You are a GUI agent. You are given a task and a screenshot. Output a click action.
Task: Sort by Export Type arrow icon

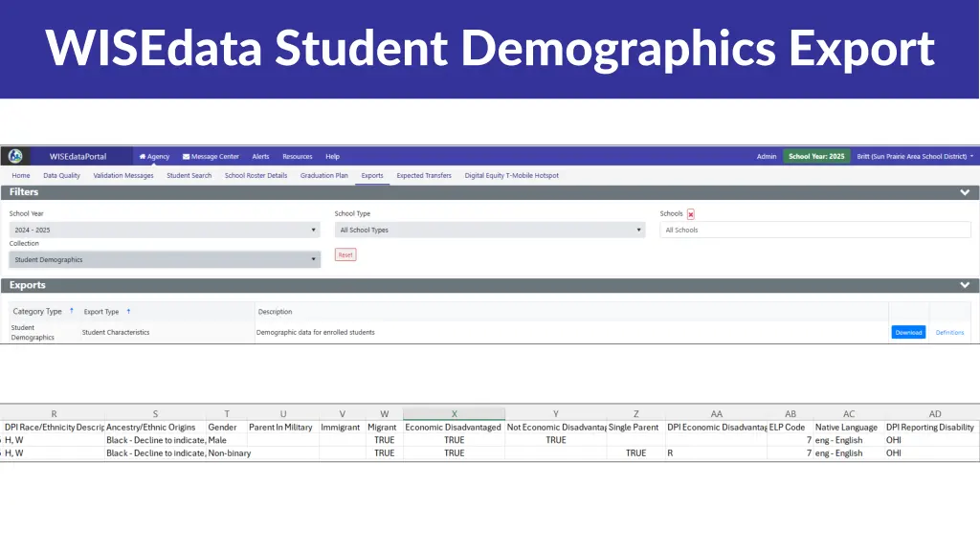click(x=129, y=311)
